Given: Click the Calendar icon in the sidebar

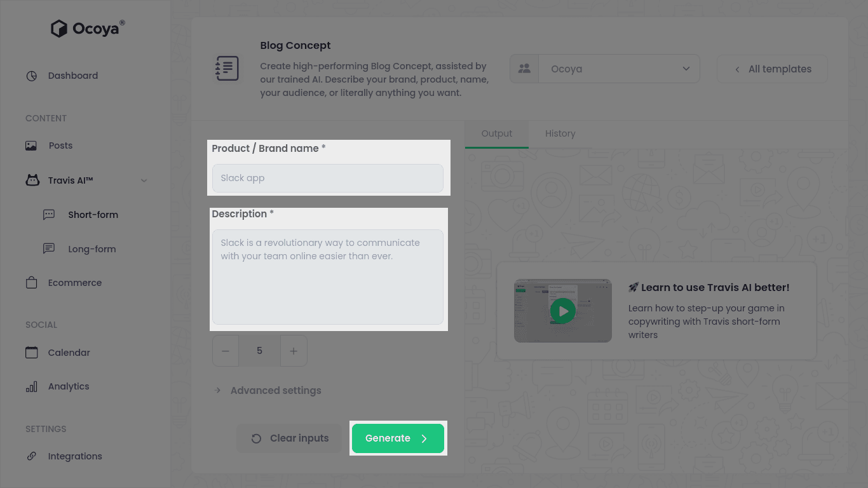Looking at the screenshot, I should [x=31, y=352].
